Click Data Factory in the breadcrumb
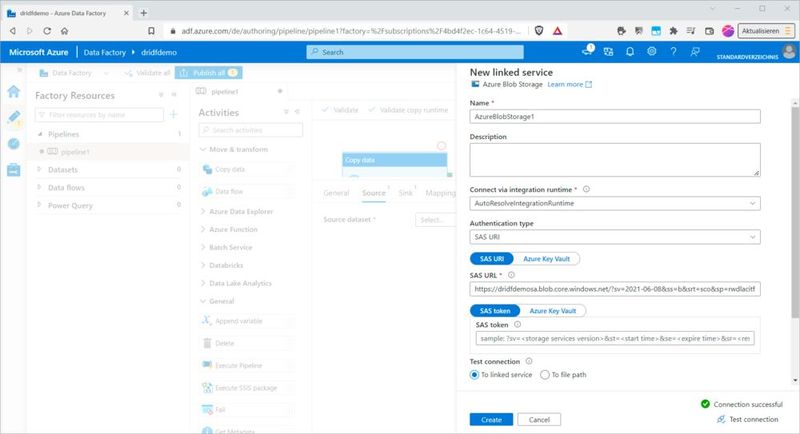Screen dimensions: 800x434 pyautogui.click(x=105, y=52)
